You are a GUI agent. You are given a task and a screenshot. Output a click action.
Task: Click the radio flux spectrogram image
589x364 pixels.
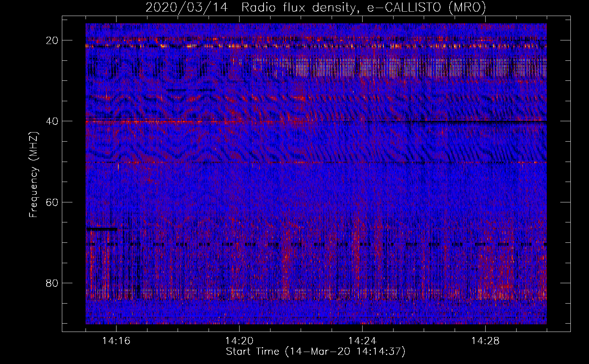(316, 174)
